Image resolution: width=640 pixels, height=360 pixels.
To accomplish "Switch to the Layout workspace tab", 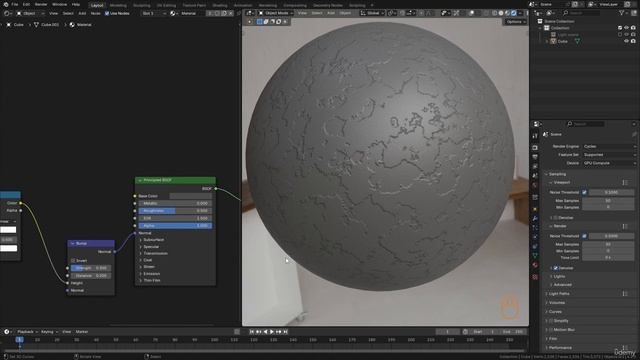I will pyautogui.click(x=97, y=5).
